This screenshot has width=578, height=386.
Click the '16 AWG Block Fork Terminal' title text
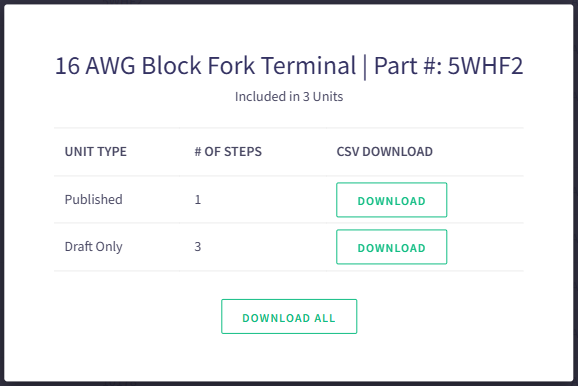pos(205,66)
